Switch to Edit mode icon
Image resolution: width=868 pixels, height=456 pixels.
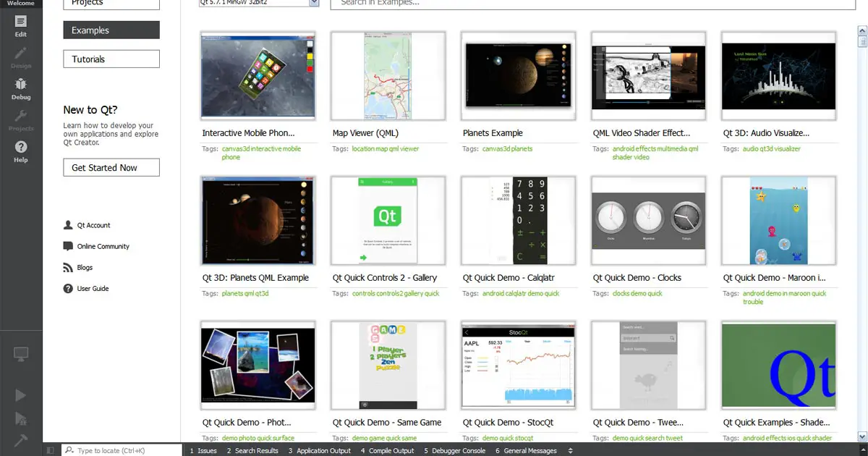point(21,21)
